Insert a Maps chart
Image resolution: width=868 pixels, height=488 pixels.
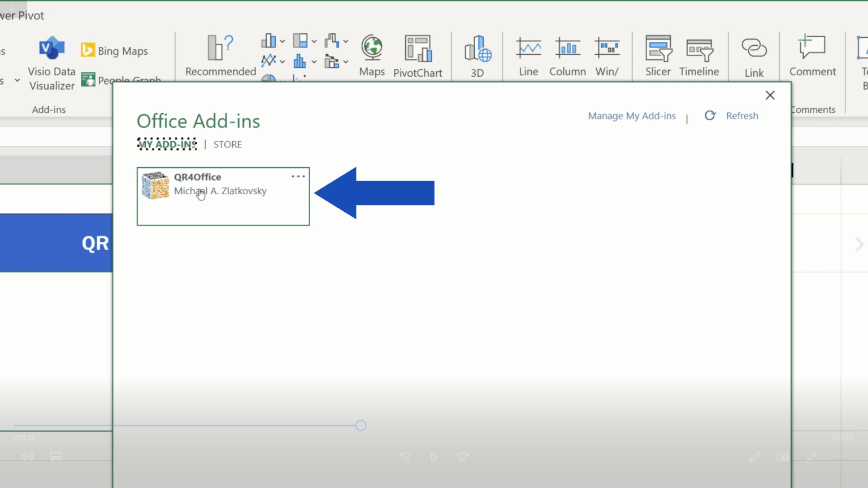coord(372,55)
